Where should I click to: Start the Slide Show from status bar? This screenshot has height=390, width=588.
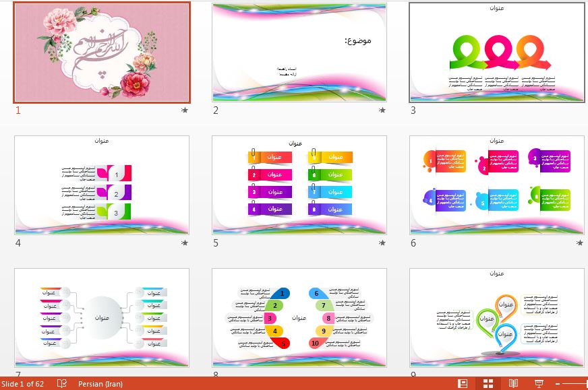click(539, 383)
